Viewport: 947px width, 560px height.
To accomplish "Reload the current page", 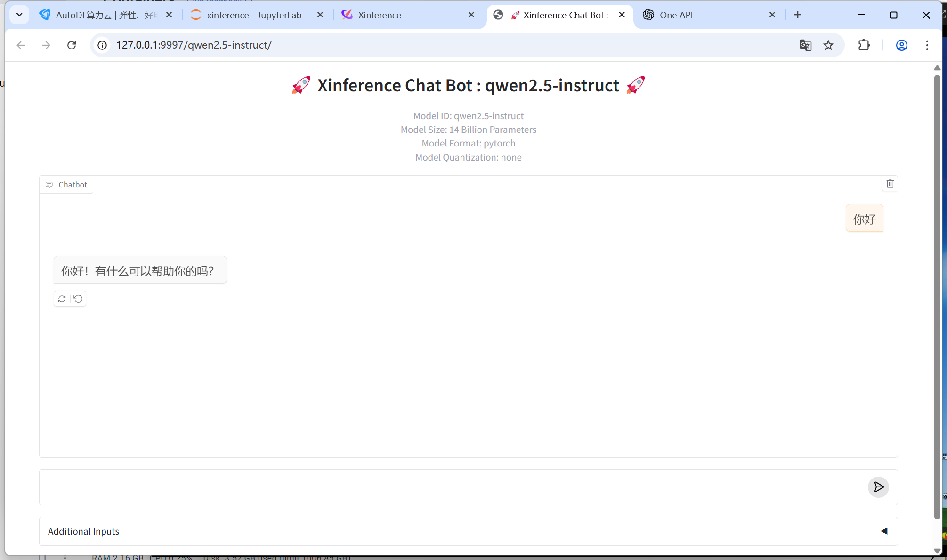I will [x=72, y=45].
